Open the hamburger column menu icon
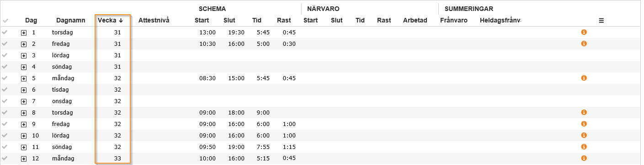The image size is (644, 165). click(601, 20)
